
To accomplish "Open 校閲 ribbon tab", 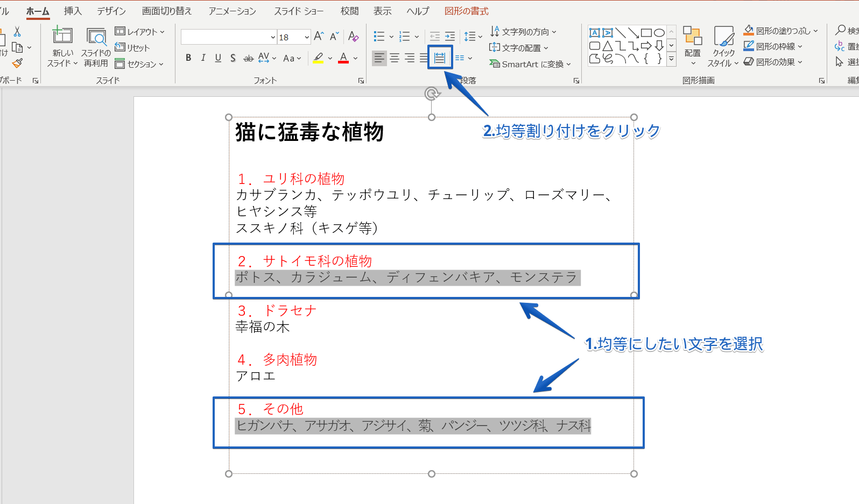I will click(349, 11).
